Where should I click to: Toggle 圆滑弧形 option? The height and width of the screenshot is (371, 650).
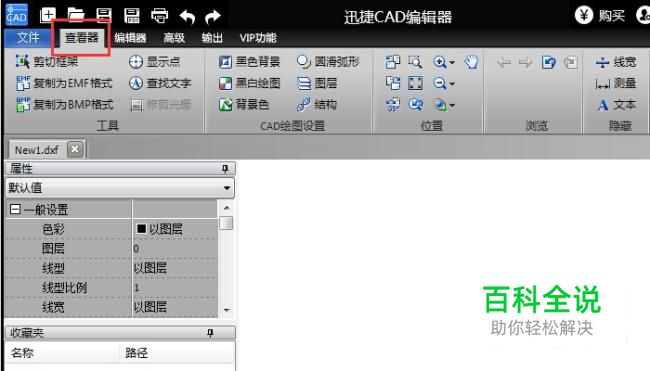328,62
